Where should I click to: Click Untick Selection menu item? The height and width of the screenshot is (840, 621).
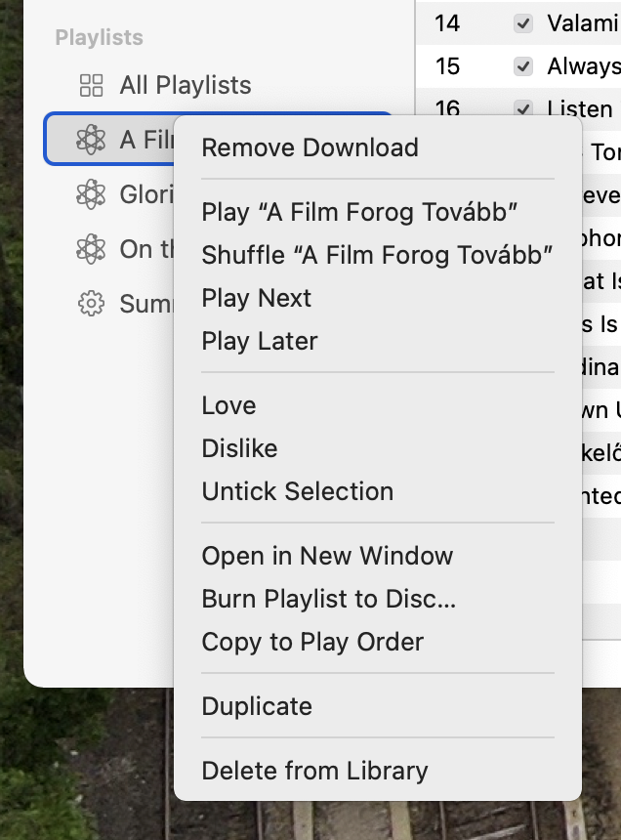[297, 491]
